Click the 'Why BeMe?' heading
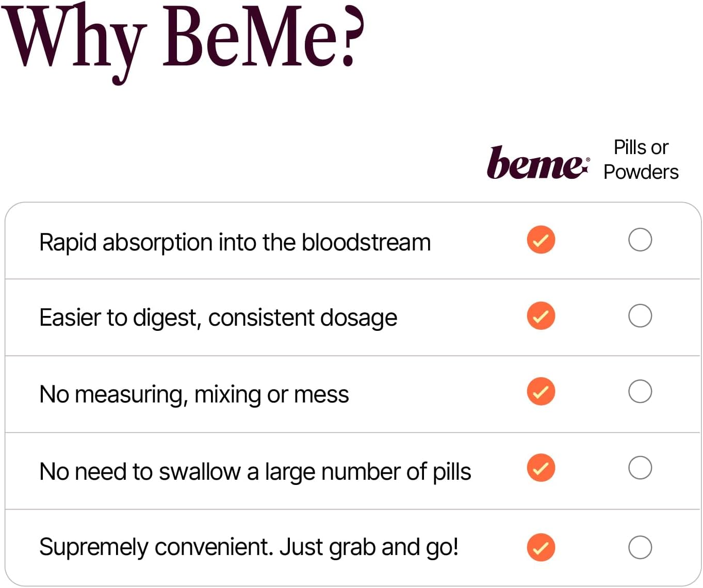 pos(183,39)
